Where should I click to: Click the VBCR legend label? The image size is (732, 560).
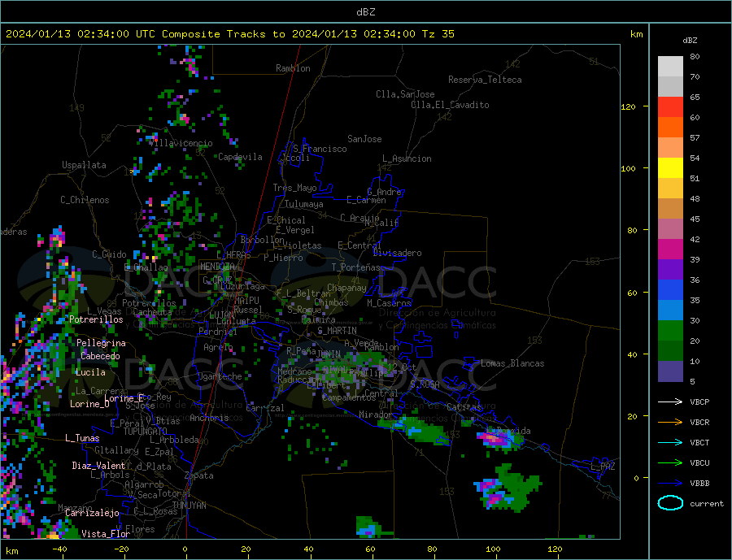[699, 423]
